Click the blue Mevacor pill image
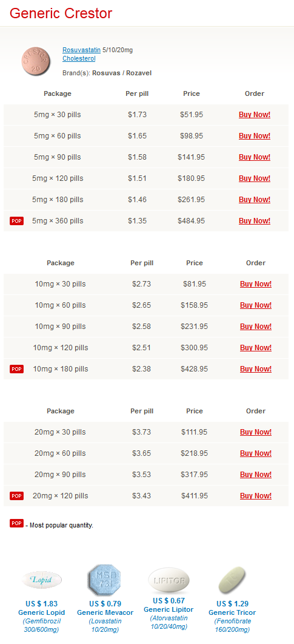The height and width of the screenshot is (644, 294). 105,580
